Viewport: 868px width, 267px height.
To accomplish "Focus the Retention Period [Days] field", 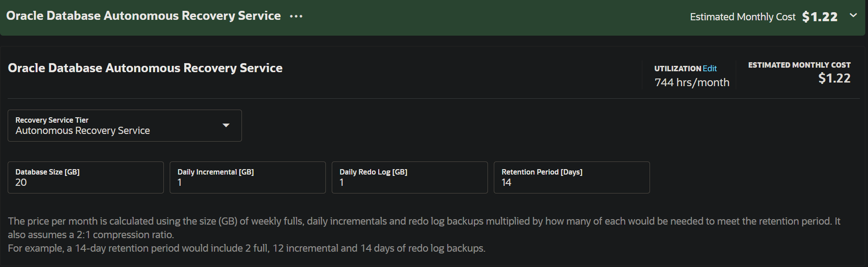I will coord(572,178).
